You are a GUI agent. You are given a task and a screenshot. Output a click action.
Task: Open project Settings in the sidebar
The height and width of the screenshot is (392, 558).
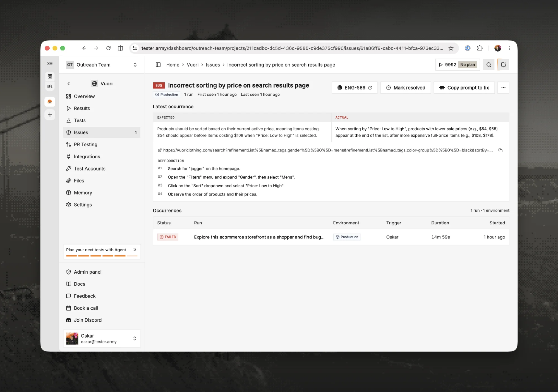[102, 205]
